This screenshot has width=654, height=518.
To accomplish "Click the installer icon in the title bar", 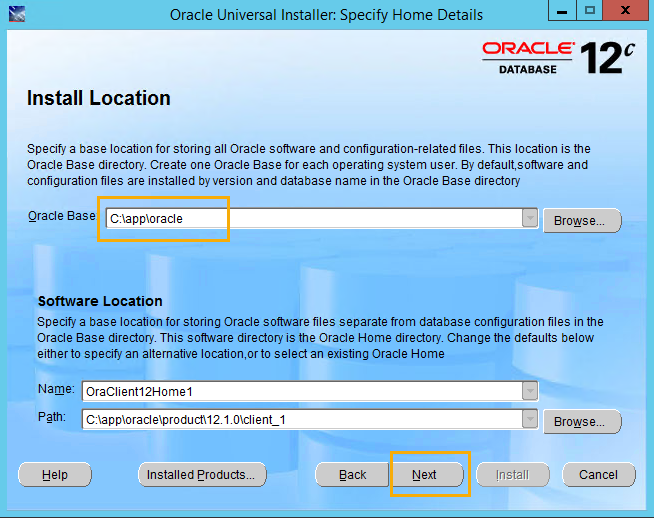I will [x=17, y=14].
